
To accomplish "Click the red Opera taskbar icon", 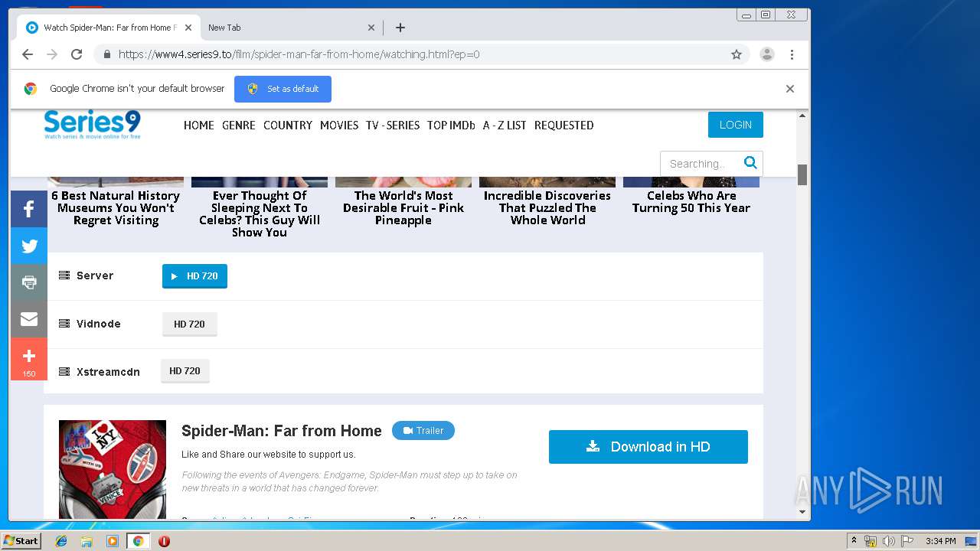I will 164,541.
